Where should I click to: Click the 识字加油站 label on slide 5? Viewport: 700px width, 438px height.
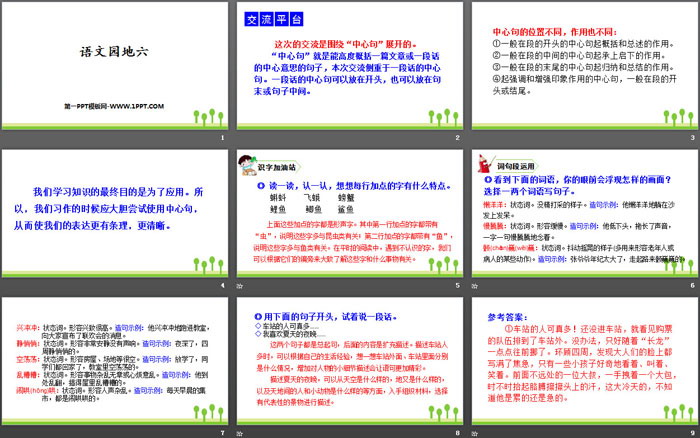(x=276, y=167)
